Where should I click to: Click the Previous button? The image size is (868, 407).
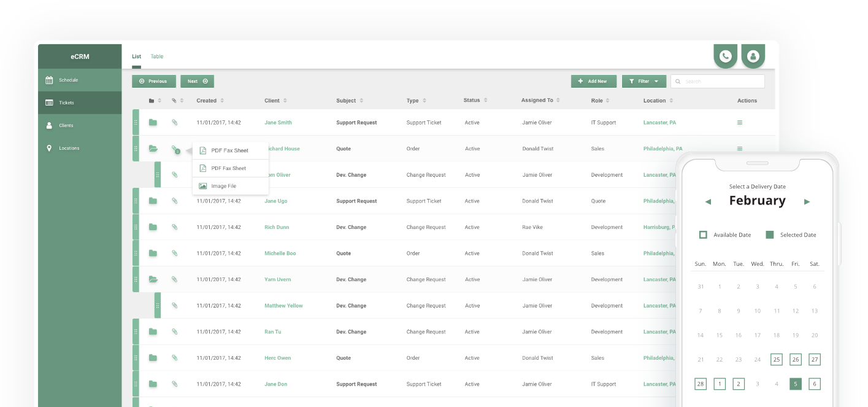pos(154,81)
